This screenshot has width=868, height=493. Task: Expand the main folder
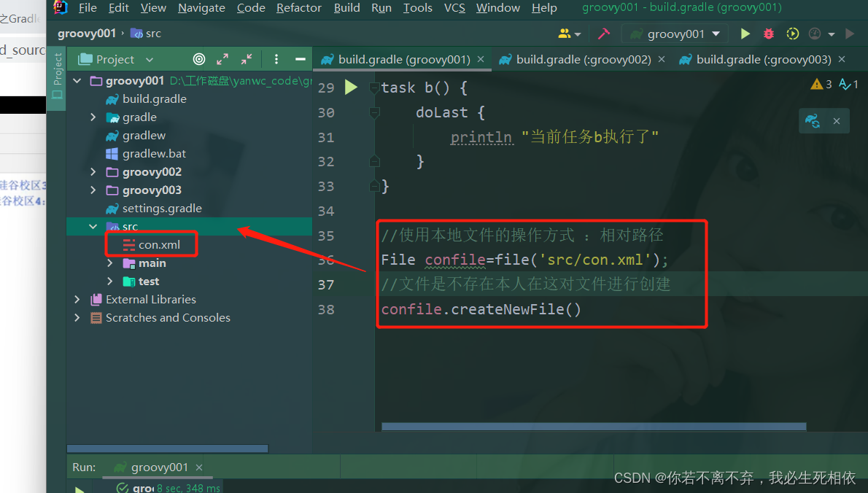pyautogui.click(x=109, y=263)
